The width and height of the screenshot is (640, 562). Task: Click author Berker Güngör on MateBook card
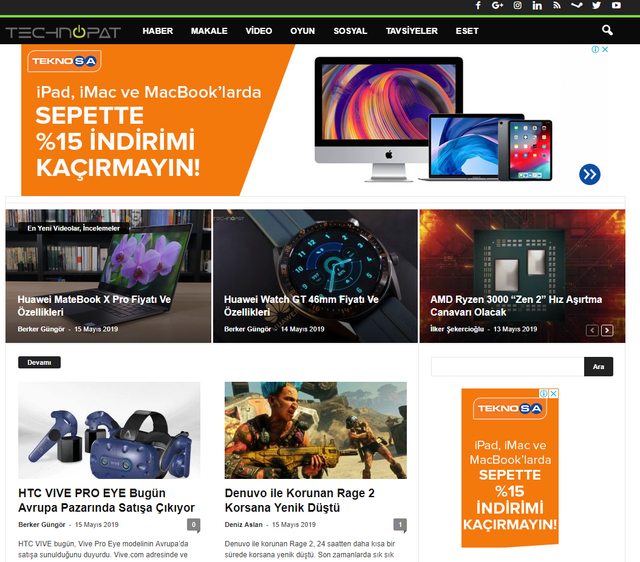[41, 329]
